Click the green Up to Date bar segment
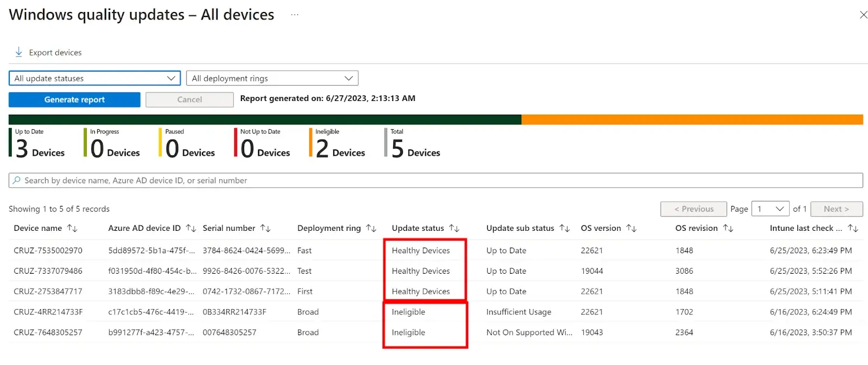Viewport: 868px width, 365px height. [x=265, y=119]
